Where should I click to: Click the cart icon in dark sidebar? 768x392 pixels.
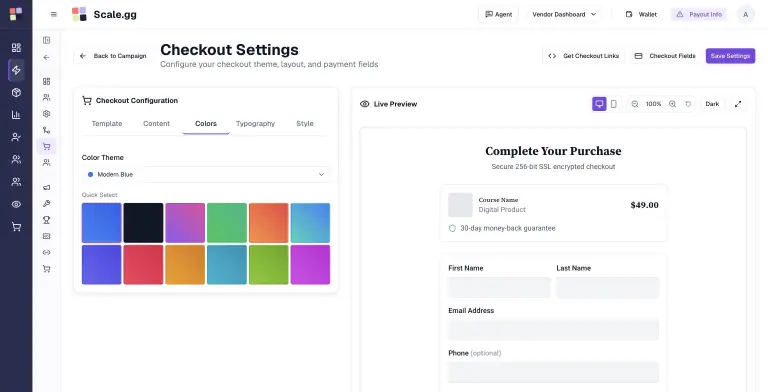pos(16,227)
